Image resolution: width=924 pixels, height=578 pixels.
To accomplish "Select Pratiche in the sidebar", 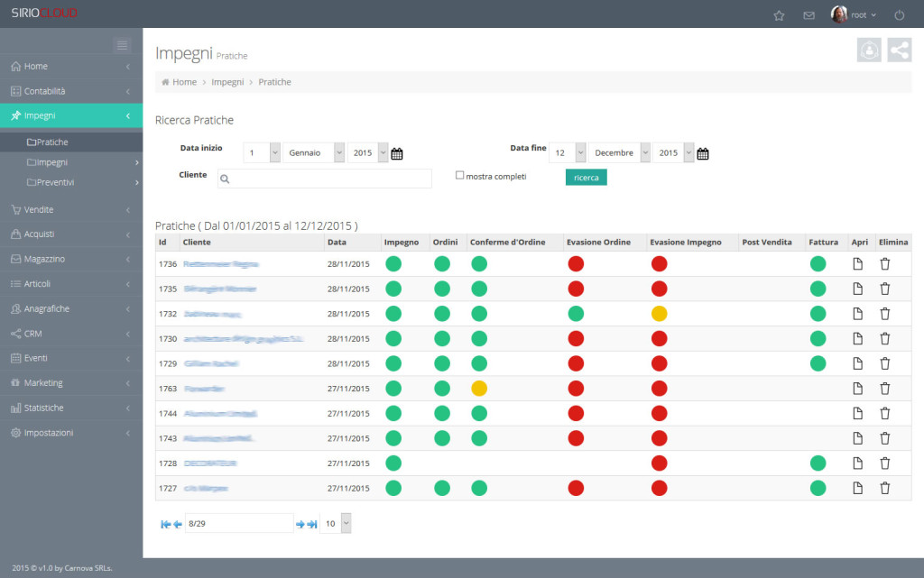I will (x=71, y=142).
